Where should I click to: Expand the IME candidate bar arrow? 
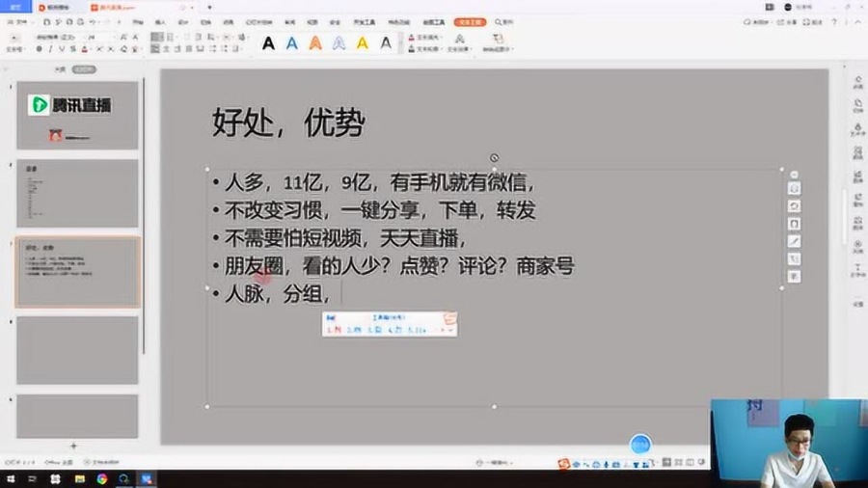tap(449, 330)
